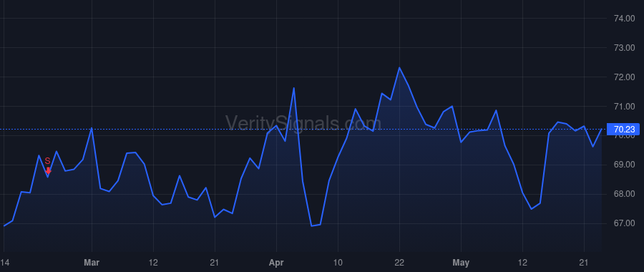The image size is (644, 272).
Task: Click the sharp early April price spike
Action: [293, 88]
